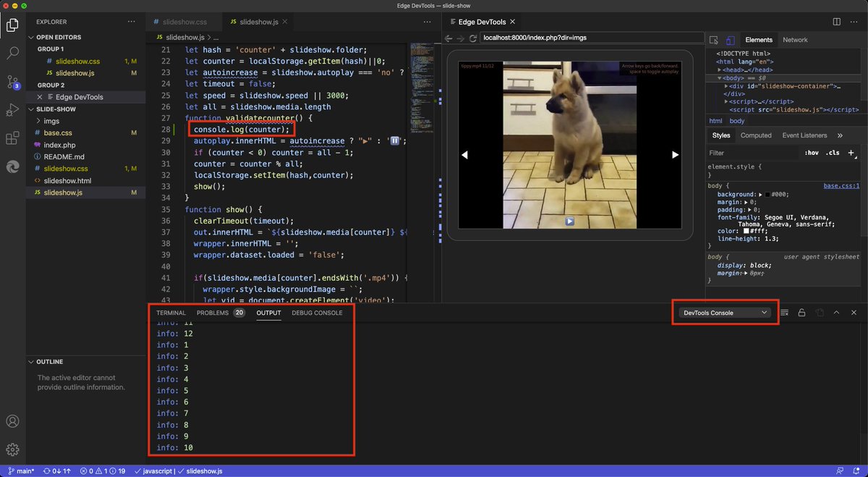Toggle the .cls element classes panel
Screen dimensions: 868x477
click(833, 153)
